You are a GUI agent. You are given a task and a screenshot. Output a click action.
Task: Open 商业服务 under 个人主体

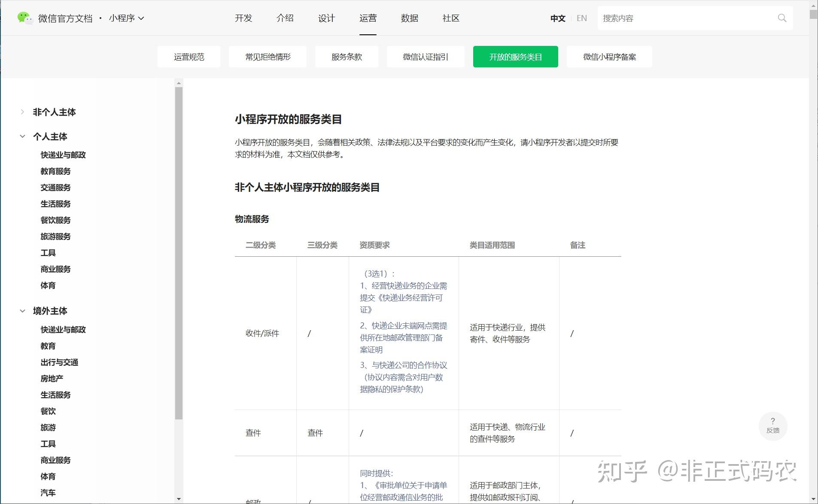tap(55, 269)
